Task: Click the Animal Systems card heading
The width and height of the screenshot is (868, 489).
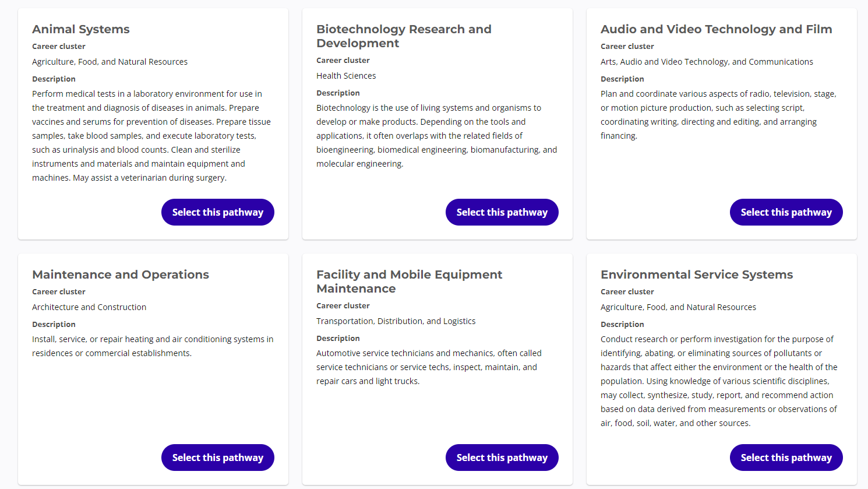Action: click(x=81, y=29)
